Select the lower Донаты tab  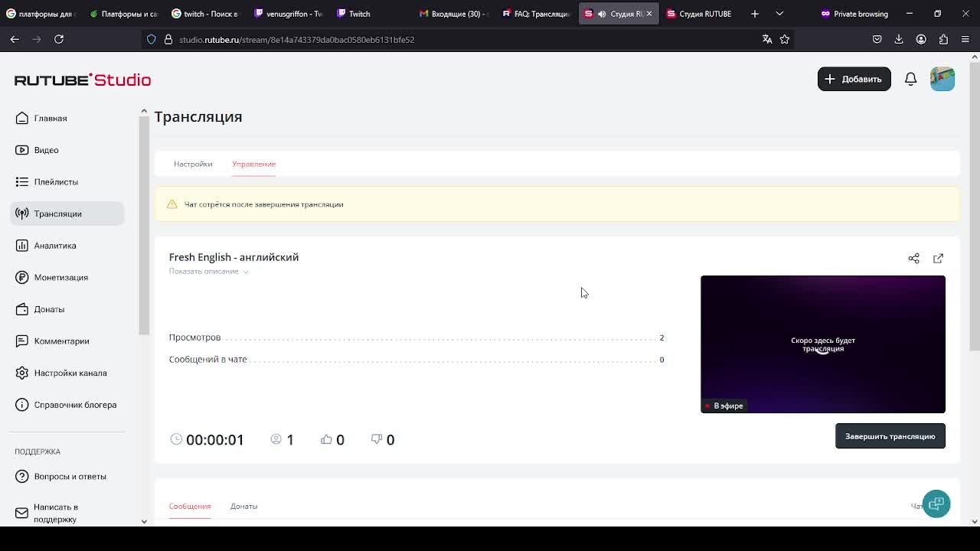point(243,506)
